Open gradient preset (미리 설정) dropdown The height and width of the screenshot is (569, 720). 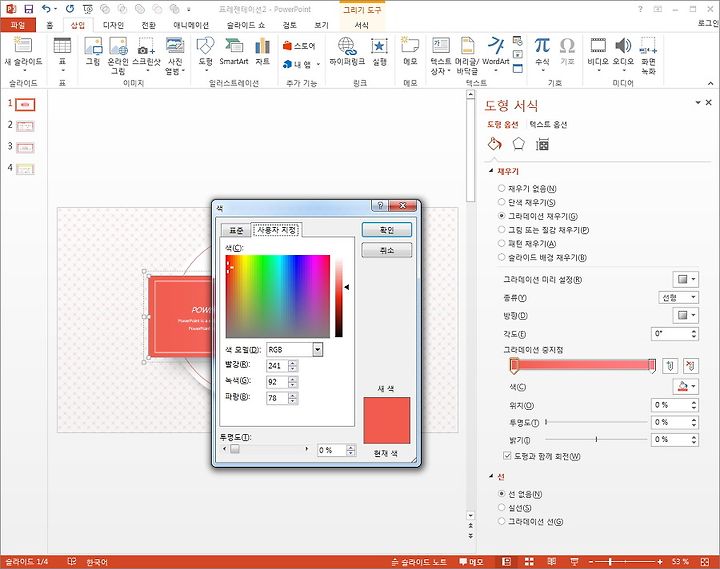pos(686,279)
